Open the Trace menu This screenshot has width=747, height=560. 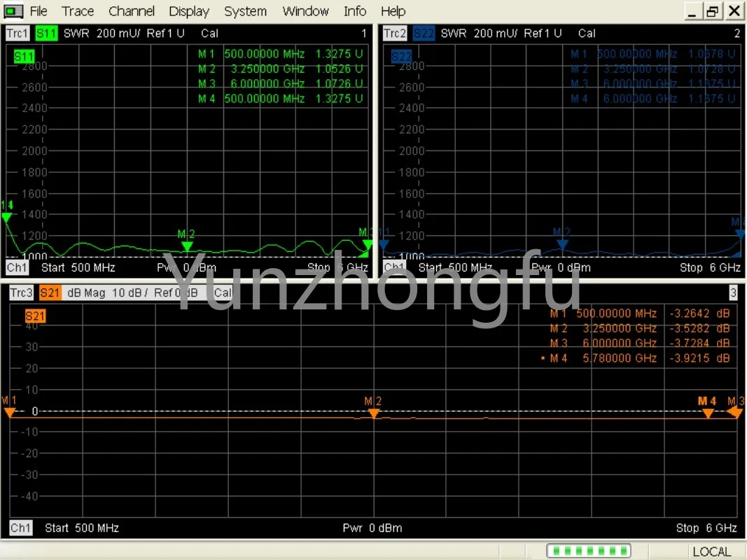[x=78, y=11]
